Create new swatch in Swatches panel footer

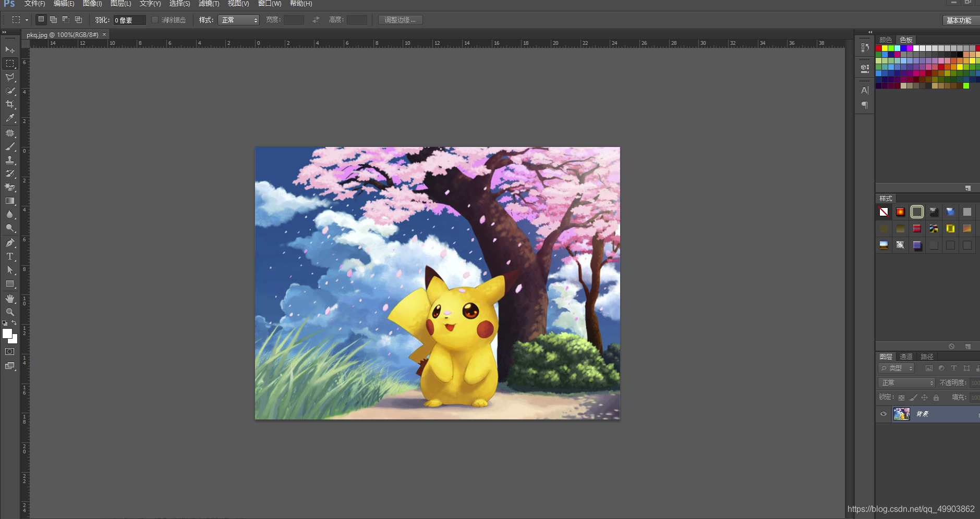point(968,188)
